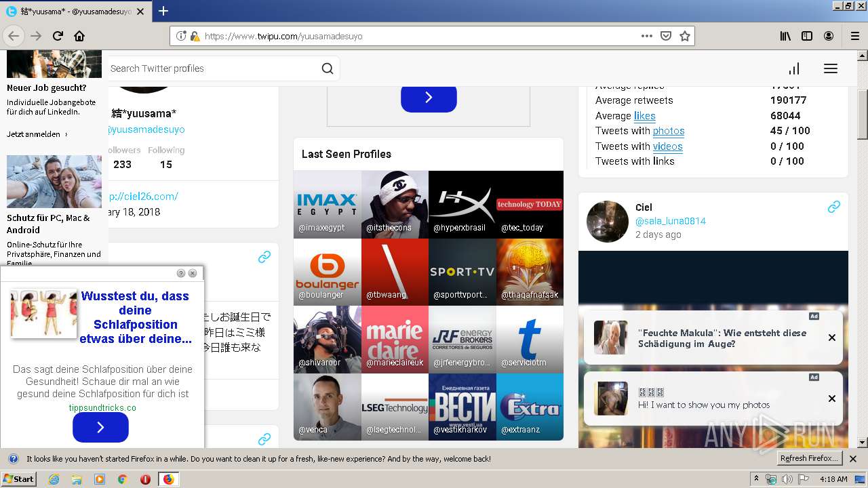This screenshot has height=488, width=868.
Task: Click the browser URL address field
Action: pyautogui.click(x=418, y=36)
